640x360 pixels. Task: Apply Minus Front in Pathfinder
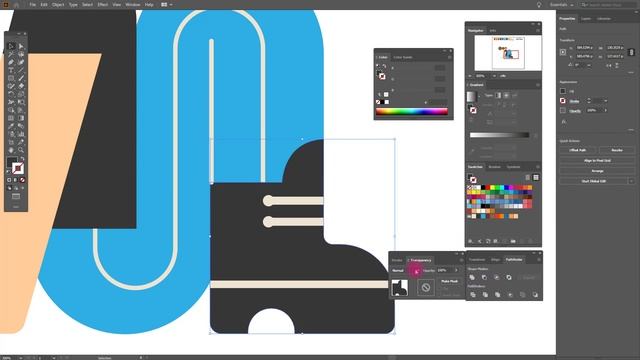[x=484, y=278]
